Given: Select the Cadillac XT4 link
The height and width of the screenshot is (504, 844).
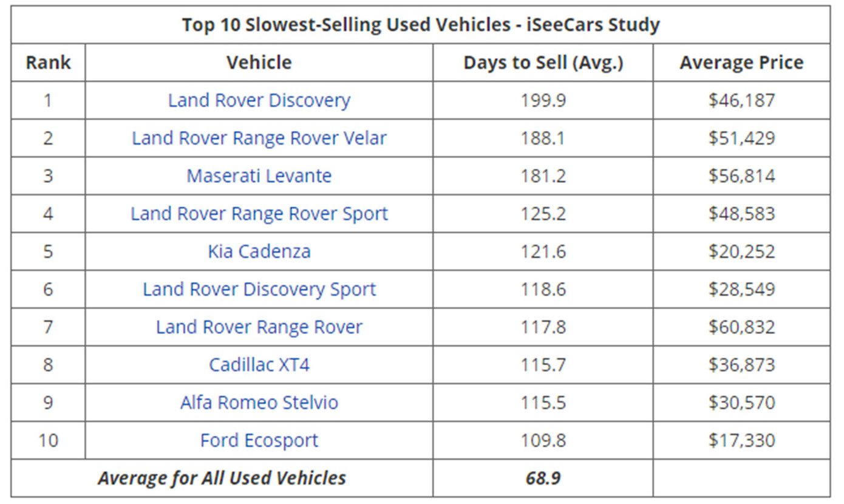Looking at the screenshot, I should (x=259, y=364).
